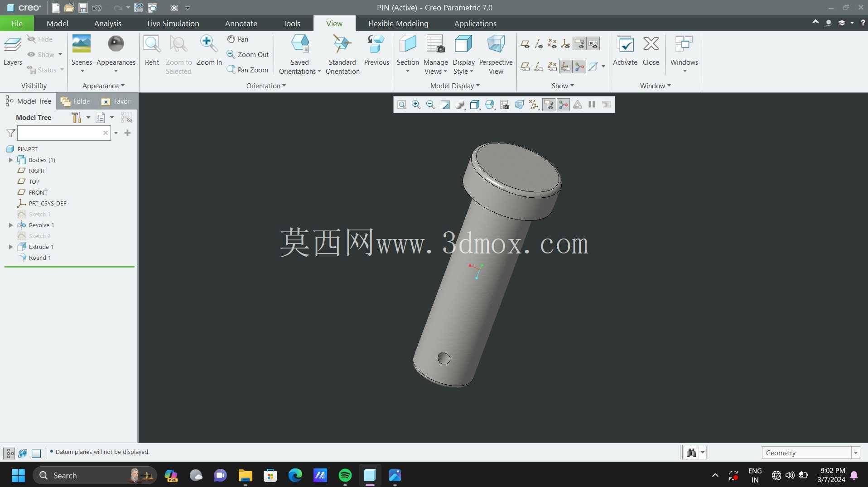Activate the Pan Zoom tool

(247, 70)
